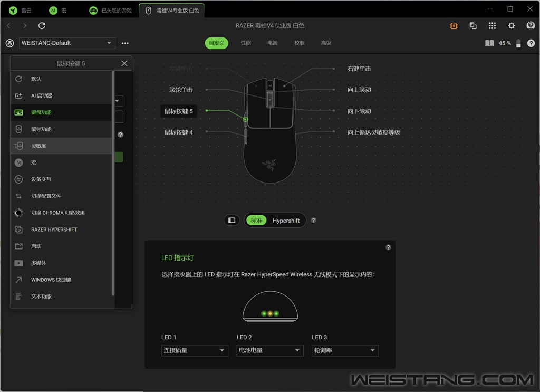Toggle the sidebar panel icon beside 标准
Viewport: 540px width, 392px height.
tap(232, 221)
